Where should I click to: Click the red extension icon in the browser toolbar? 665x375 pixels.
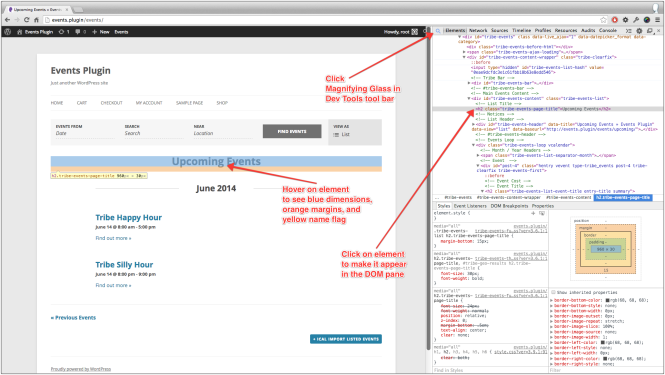coord(615,20)
